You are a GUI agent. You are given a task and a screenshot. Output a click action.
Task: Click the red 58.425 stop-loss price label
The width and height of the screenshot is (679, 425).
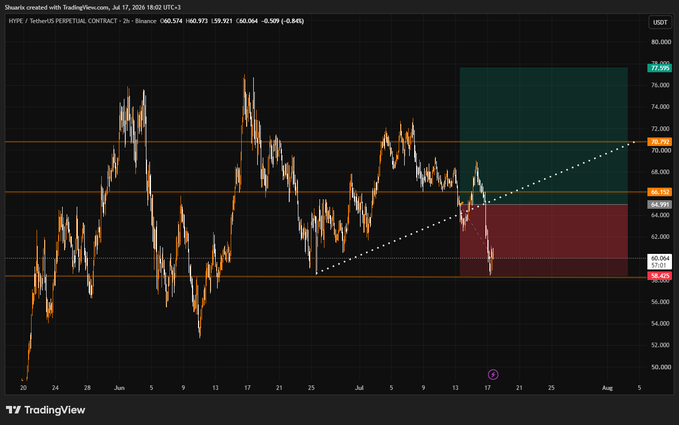pyautogui.click(x=660, y=276)
